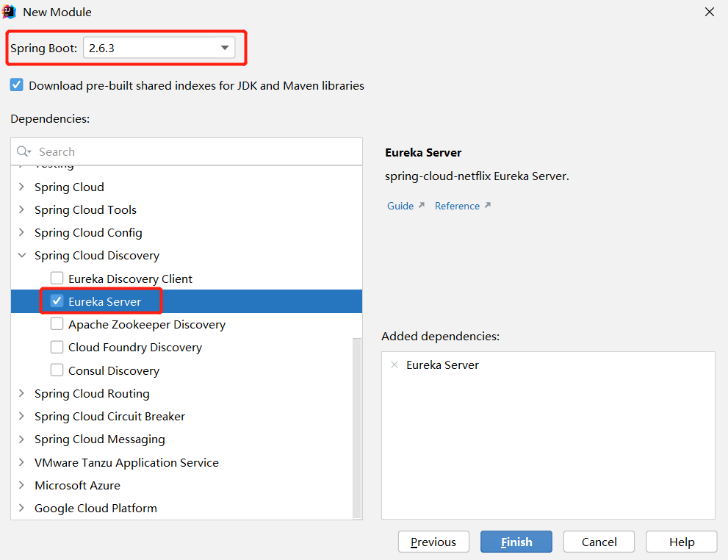The image size is (728, 560).
Task: Select Spring Cloud Discovery tree row
Action: click(187, 255)
